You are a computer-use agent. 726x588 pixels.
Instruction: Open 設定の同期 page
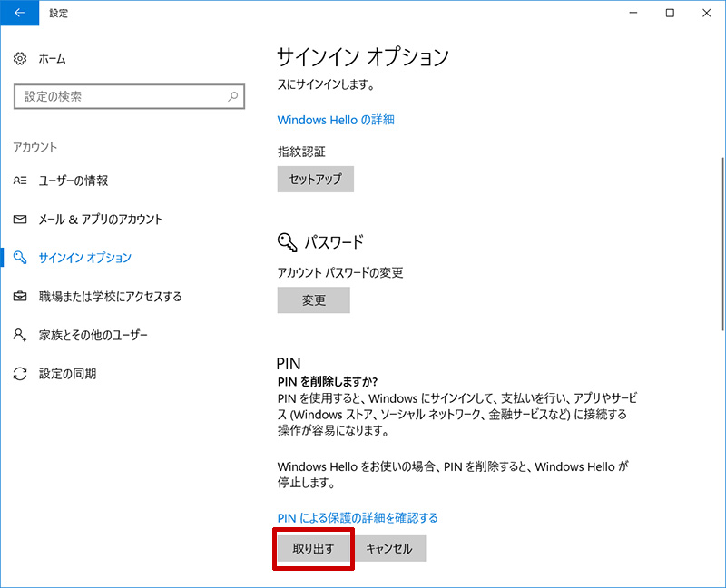[x=67, y=374]
